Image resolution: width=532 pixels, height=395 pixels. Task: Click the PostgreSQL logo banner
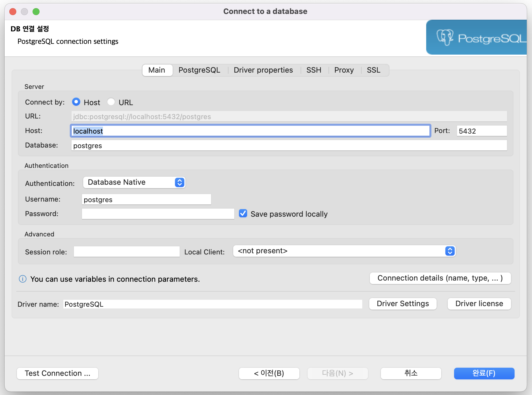[477, 37]
